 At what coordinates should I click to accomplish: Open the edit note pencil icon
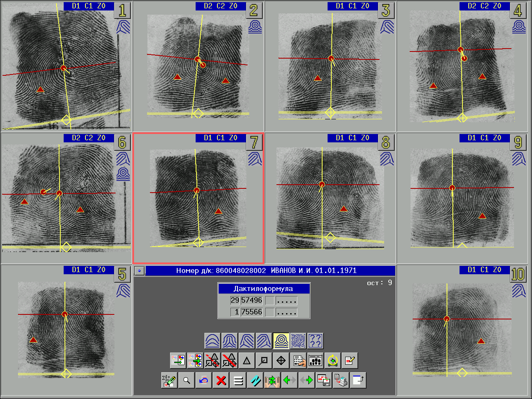(350, 360)
